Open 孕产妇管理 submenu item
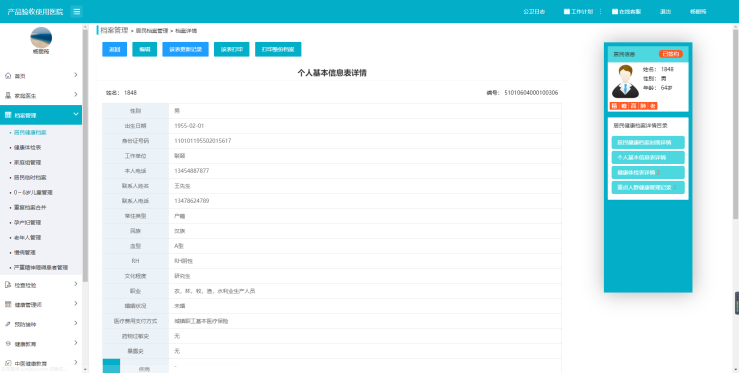The height and width of the screenshot is (374, 740). [27, 222]
